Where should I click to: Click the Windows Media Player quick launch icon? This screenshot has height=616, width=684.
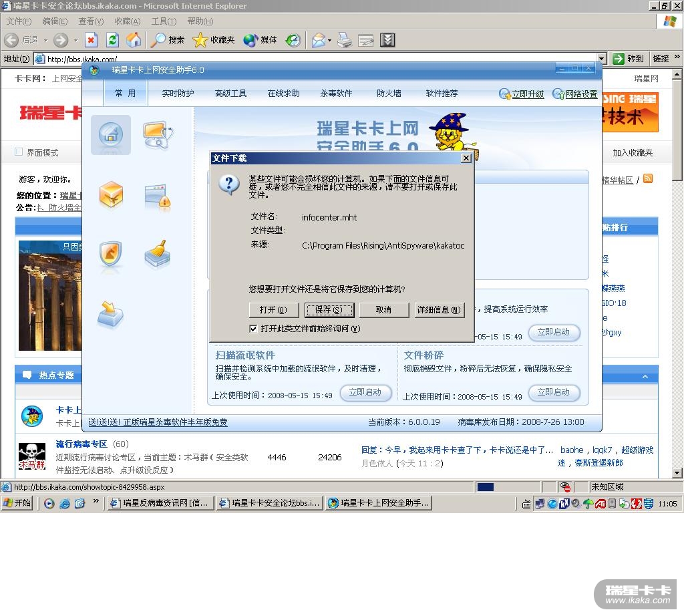pyautogui.click(x=49, y=504)
